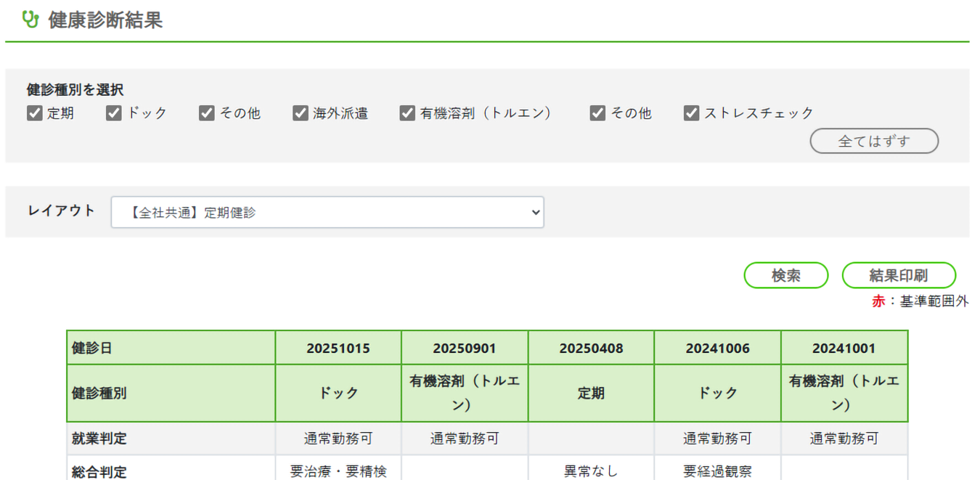
Task: Click the 要治療・要精検 result cell
Action: pyautogui.click(x=338, y=471)
